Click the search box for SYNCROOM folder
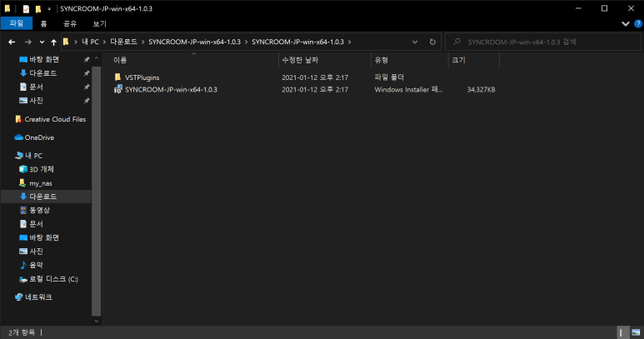 (543, 42)
